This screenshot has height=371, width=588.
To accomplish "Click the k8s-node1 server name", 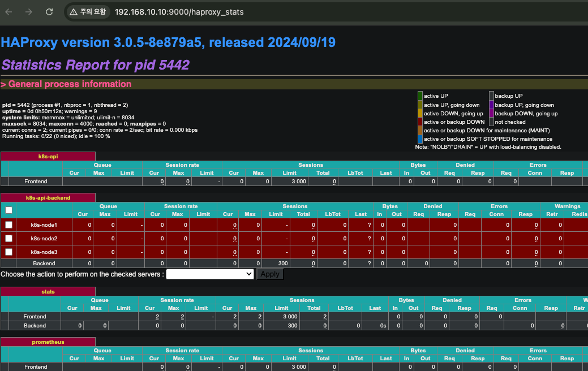I will click(44, 225).
